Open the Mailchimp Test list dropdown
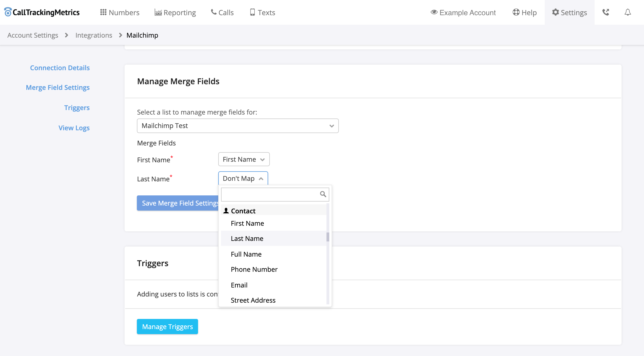 pos(238,126)
